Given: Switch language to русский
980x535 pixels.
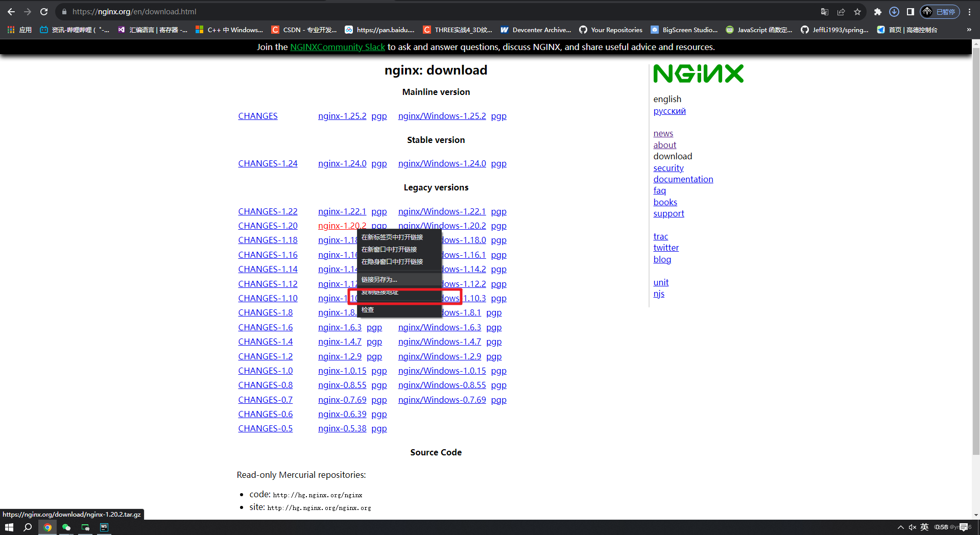Looking at the screenshot, I should tap(670, 111).
